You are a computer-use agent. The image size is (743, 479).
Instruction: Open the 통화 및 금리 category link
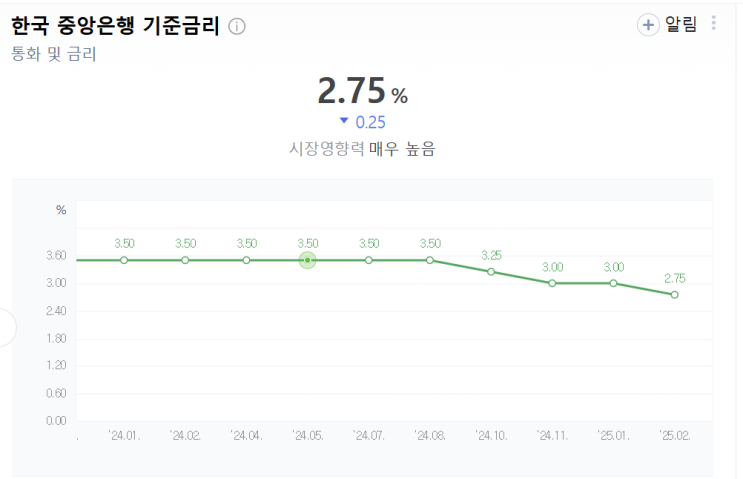(54, 54)
